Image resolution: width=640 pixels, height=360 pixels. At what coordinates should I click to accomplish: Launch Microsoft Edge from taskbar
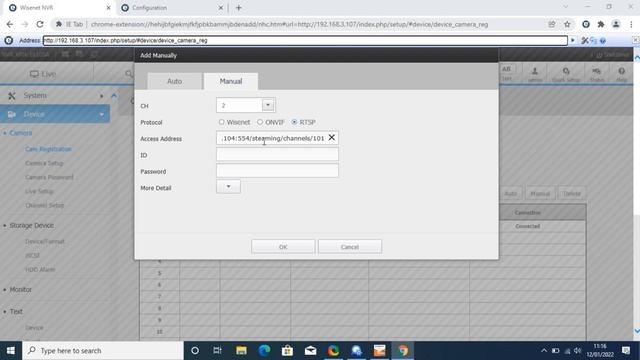click(264, 351)
